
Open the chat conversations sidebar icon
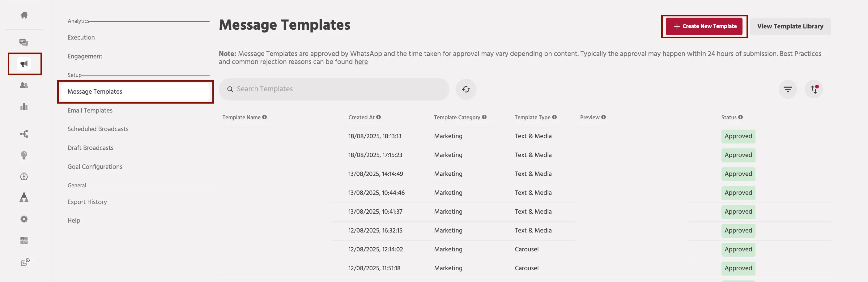click(x=24, y=42)
